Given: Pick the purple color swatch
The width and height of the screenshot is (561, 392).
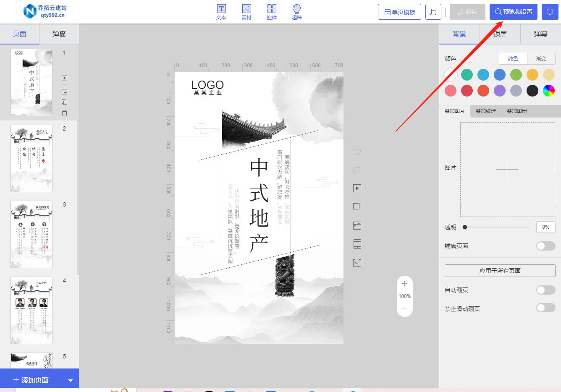Looking at the screenshot, I should [x=500, y=91].
